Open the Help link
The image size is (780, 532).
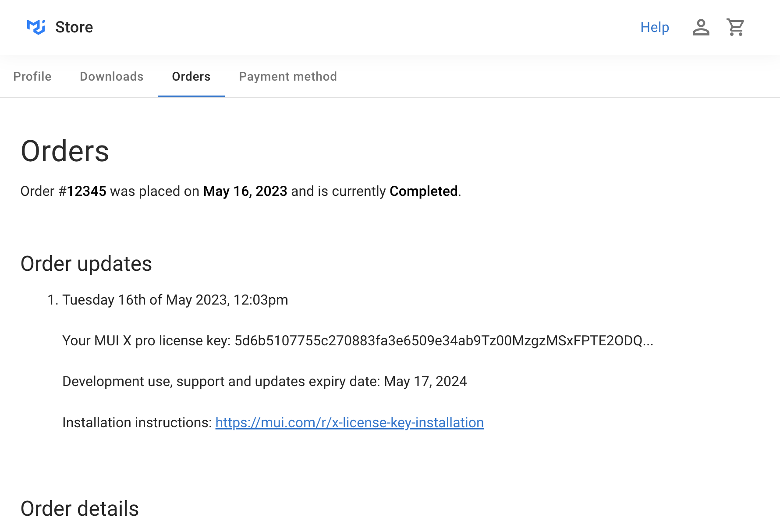point(655,27)
